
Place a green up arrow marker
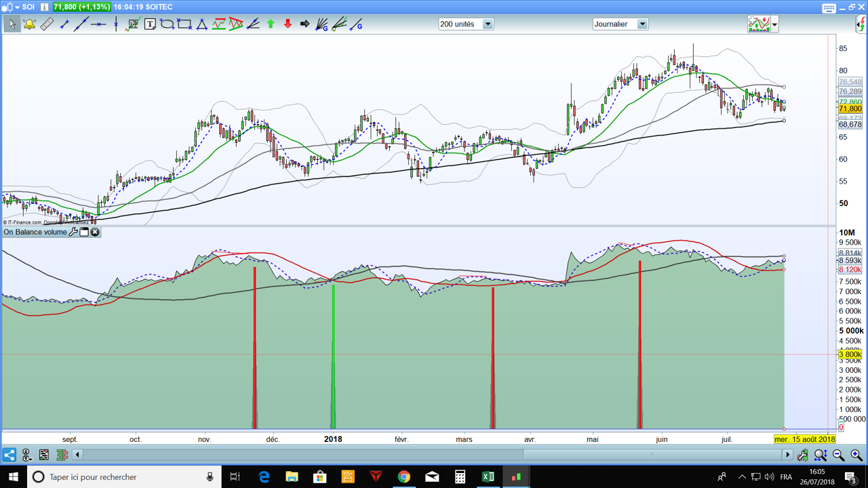[x=271, y=24]
